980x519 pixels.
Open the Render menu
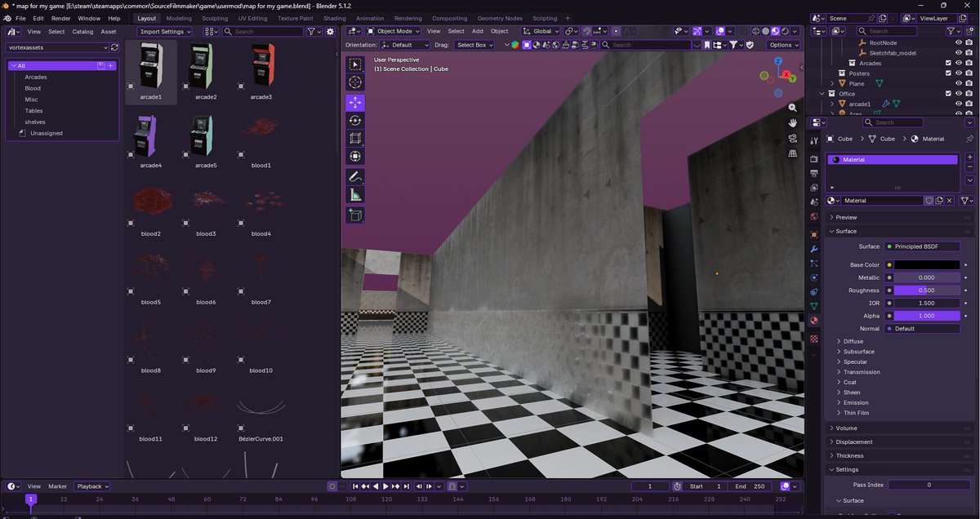click(60, 18)
